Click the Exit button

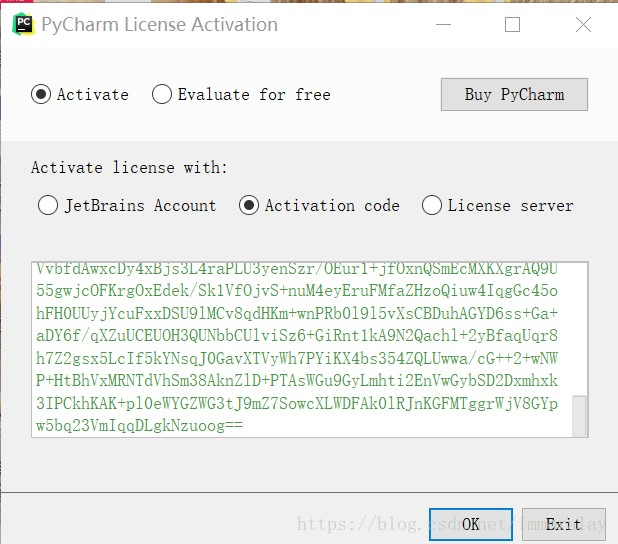click(564, 524)
